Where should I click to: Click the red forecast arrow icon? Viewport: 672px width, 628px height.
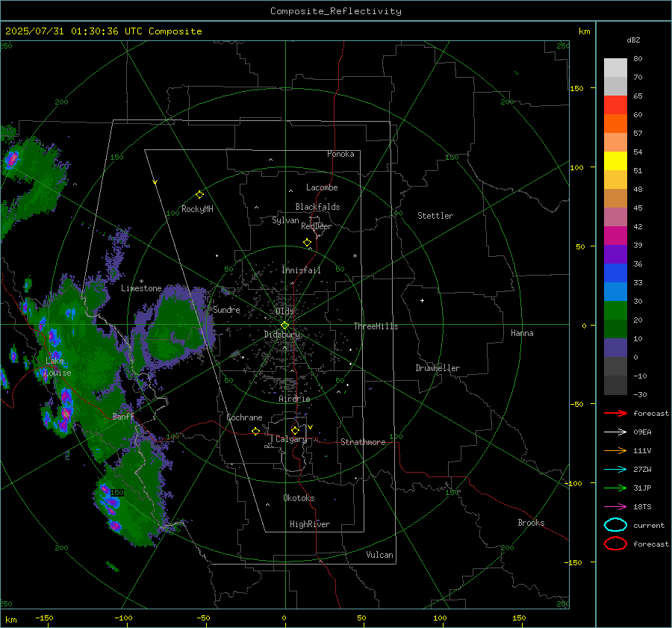[615, 413]
